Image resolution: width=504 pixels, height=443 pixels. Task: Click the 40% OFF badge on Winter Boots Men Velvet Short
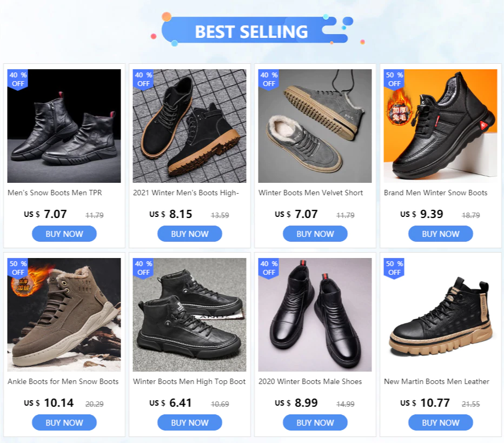269,80
